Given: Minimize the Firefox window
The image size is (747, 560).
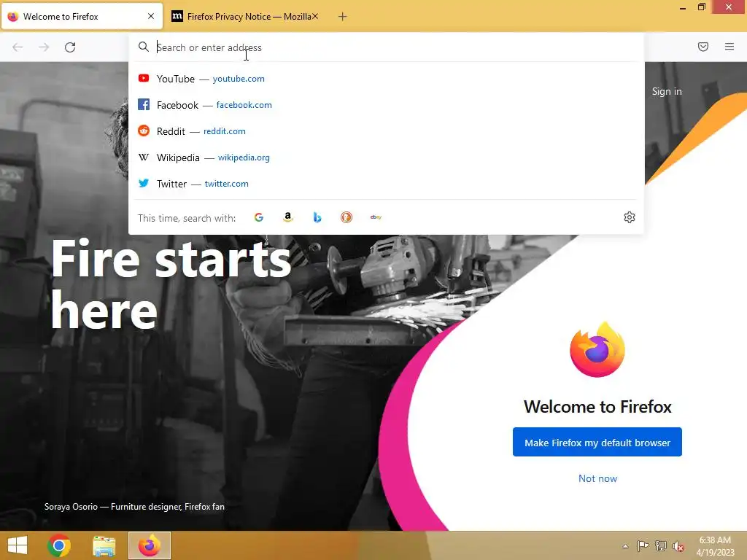Looking at the screenshot, I should pos(682,8).
